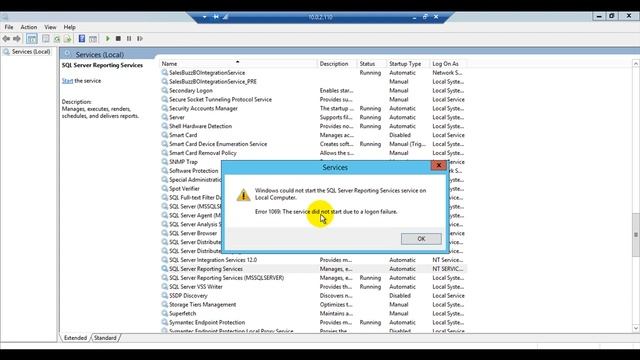Click the Restart Service toolbar icon

tap(140, 39)
